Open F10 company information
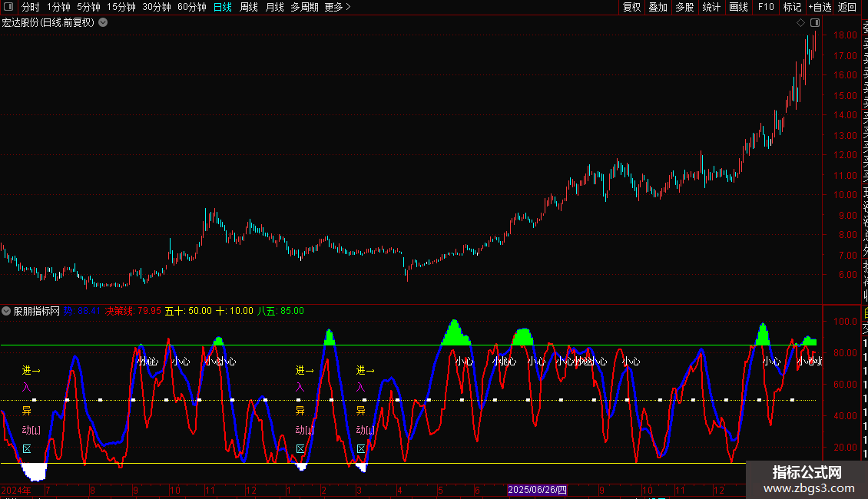Screen dimensions: 868x499 (766, 7)
